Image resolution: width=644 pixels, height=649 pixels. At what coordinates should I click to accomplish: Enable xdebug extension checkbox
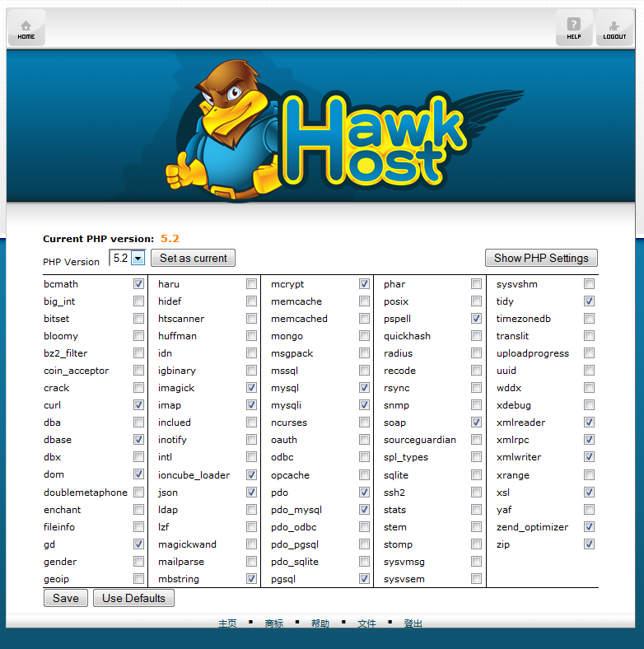[590, 404]
